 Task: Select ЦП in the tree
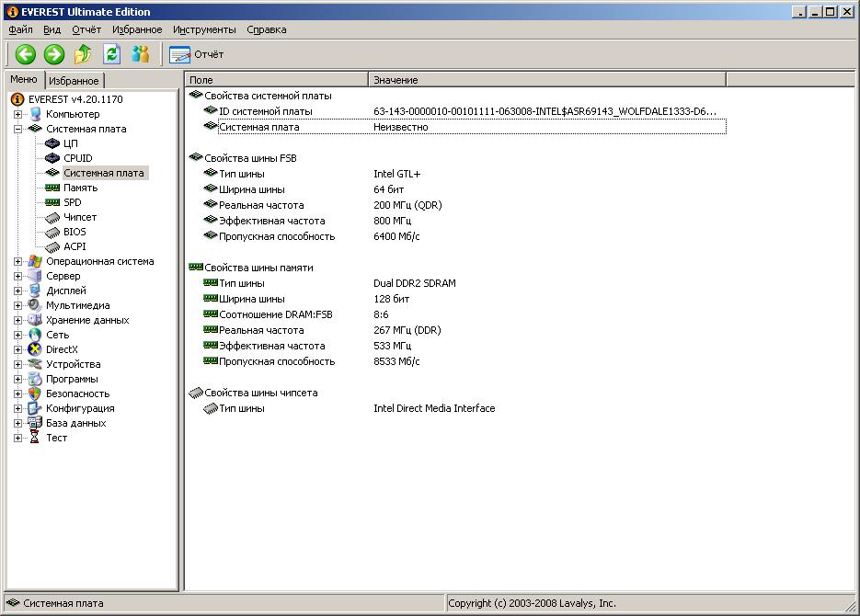point(70,143)
